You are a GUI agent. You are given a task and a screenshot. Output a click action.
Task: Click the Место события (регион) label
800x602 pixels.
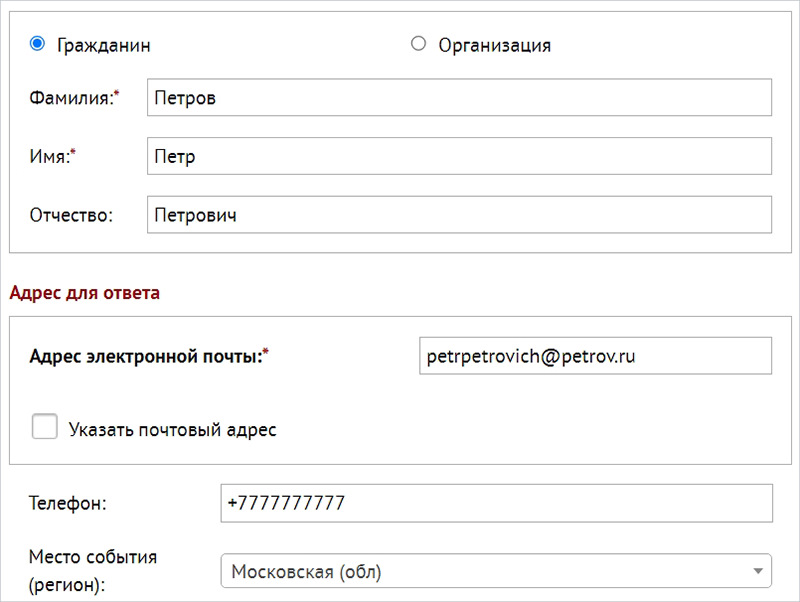pos(93,570)
